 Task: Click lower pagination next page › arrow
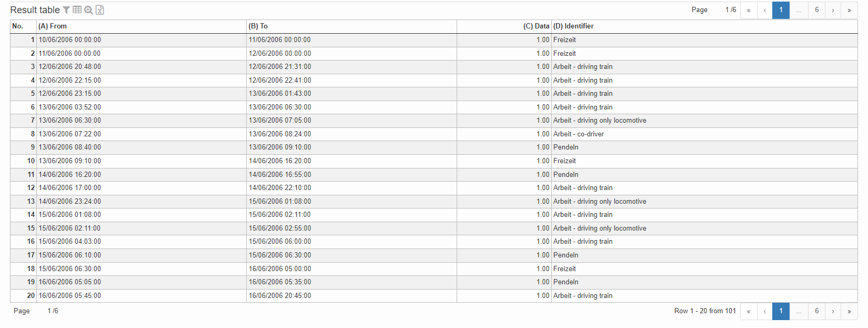(x=833, y=311)
